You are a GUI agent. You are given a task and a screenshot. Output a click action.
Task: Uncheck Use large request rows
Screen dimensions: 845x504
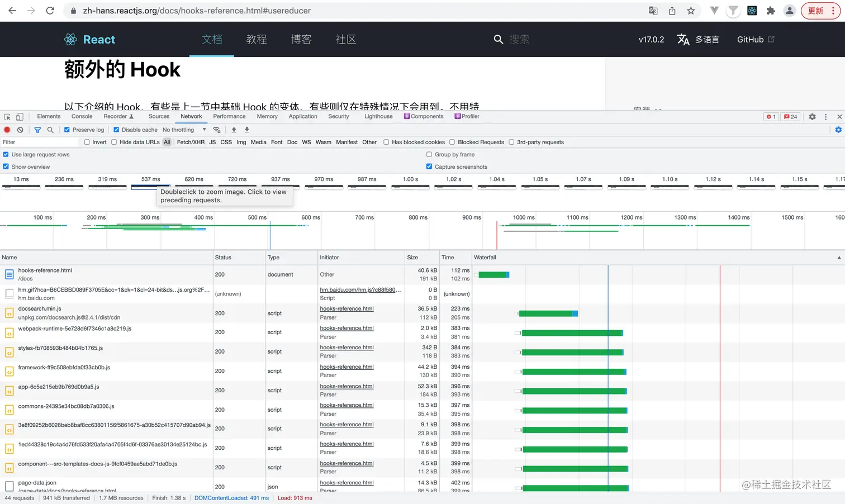tap(6, 154)
